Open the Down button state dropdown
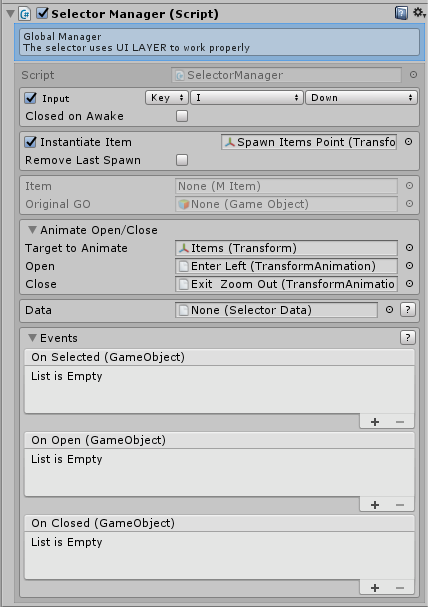This screenshot has width=428, height=607. pos(361,98)
